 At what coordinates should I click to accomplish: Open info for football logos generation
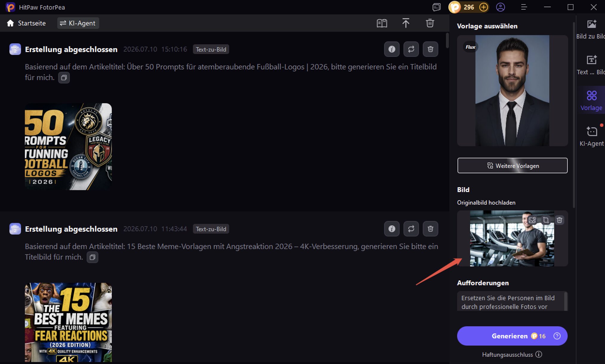click(x=392, y=49)
